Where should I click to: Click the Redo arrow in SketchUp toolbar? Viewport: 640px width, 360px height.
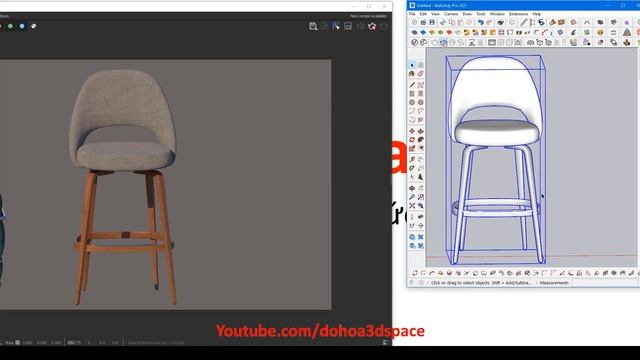pyautogui.click(x=489, y=22)
